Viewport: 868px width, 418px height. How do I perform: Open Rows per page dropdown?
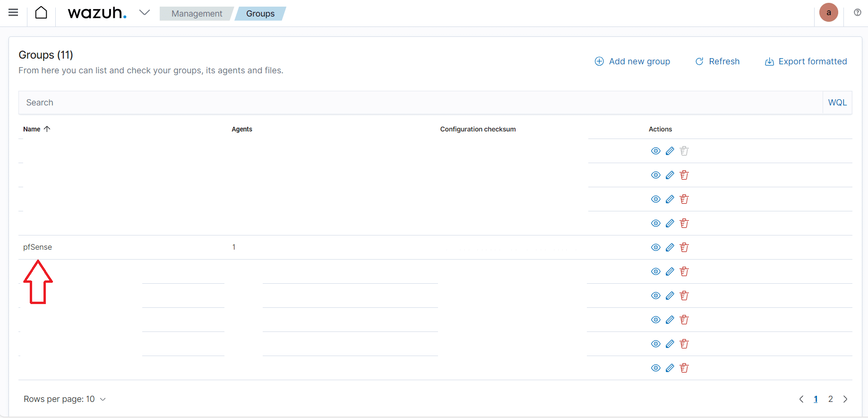click(x=65, y=399)
